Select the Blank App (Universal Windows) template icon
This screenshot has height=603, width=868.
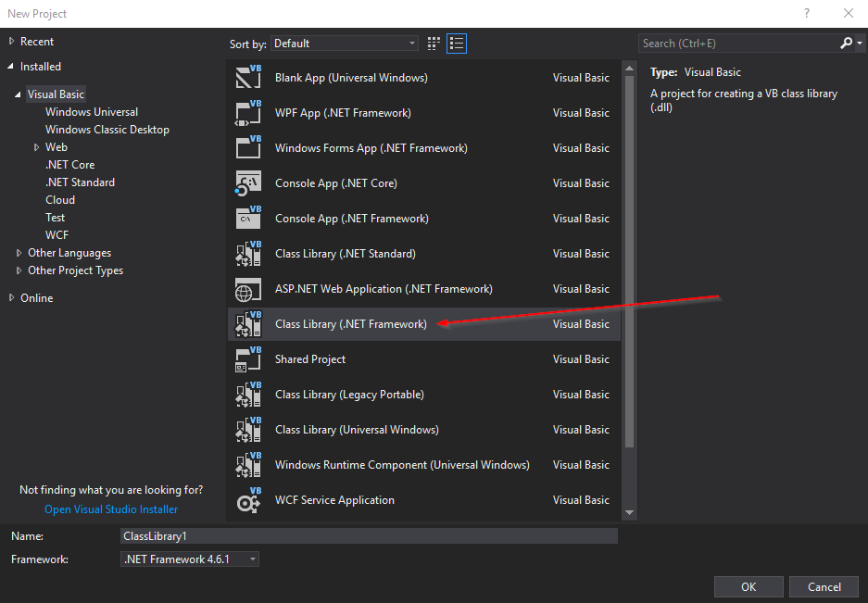tap(248, 78)
